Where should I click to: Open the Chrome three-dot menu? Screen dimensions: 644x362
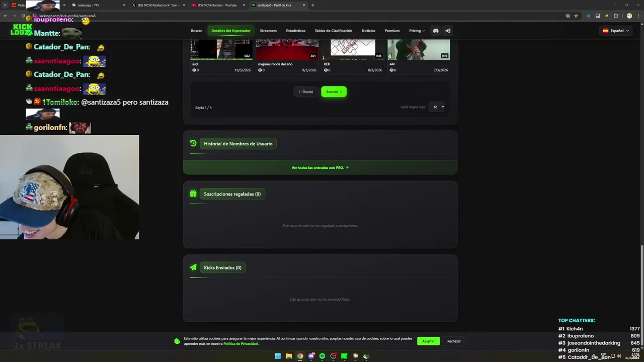point(637,16)
